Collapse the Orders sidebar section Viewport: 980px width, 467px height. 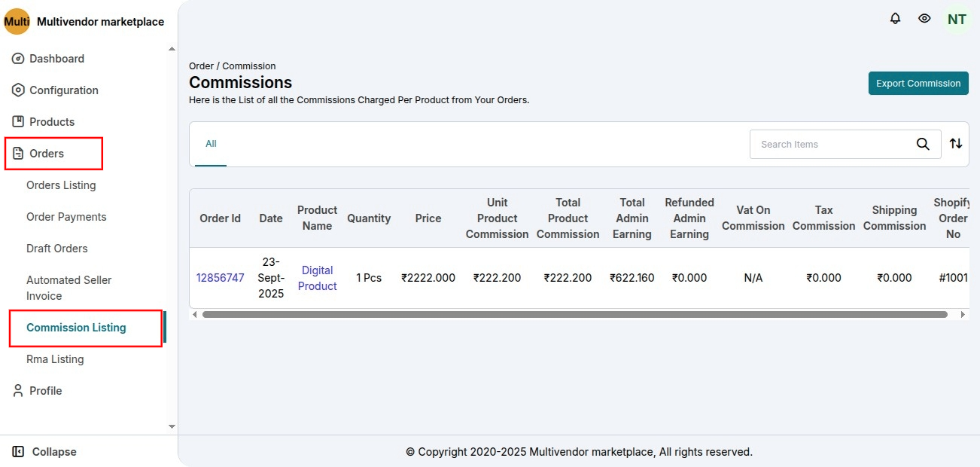47,154
